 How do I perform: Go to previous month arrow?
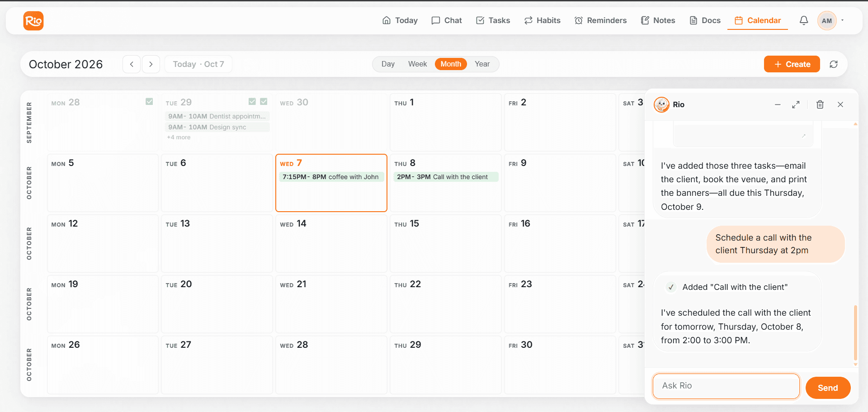click(x=132, y=64)
